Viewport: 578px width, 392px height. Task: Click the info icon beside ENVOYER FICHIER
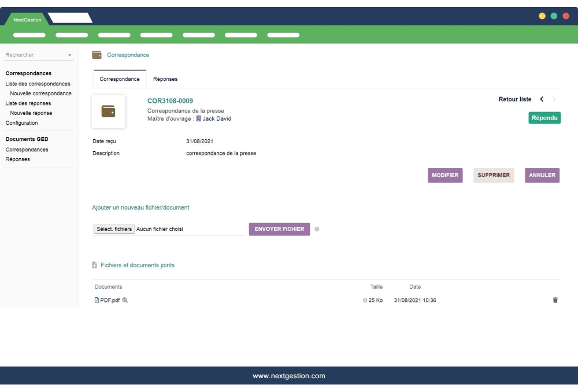point(316,229)
